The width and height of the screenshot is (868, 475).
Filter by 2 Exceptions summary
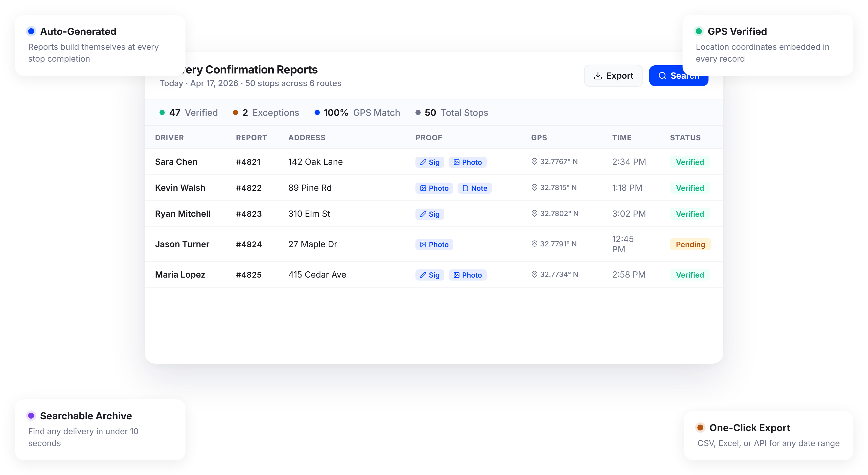point(266,113)
